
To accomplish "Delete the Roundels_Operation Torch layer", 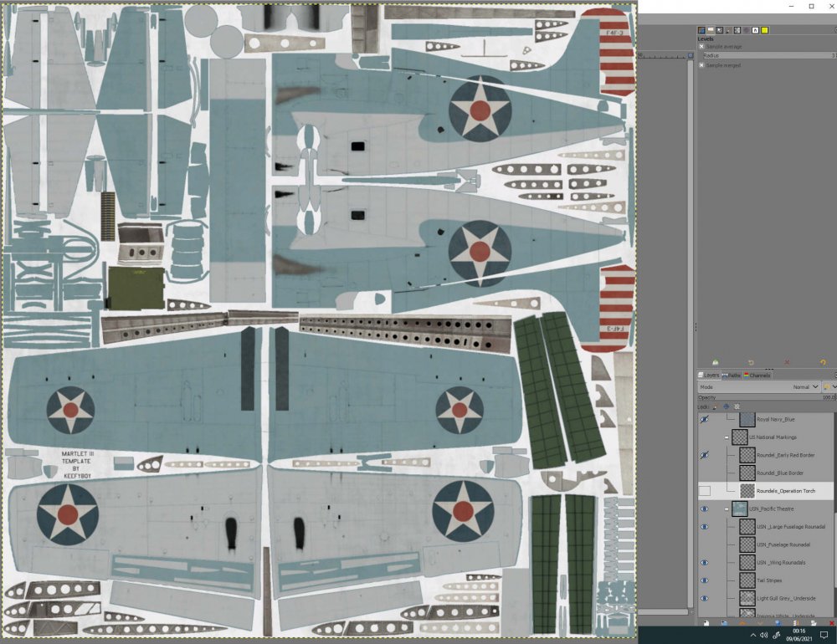I will click(831, 622).
